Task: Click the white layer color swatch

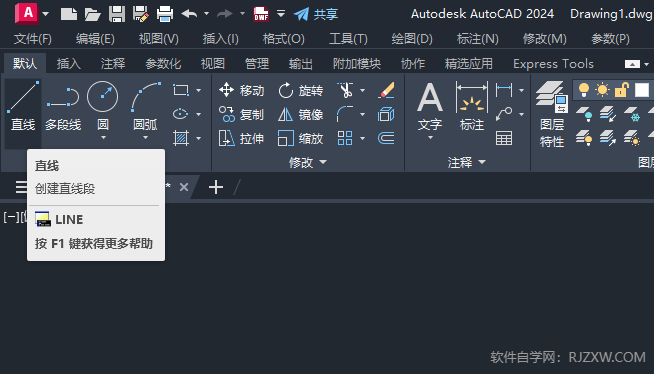Action: pos(642,90)
